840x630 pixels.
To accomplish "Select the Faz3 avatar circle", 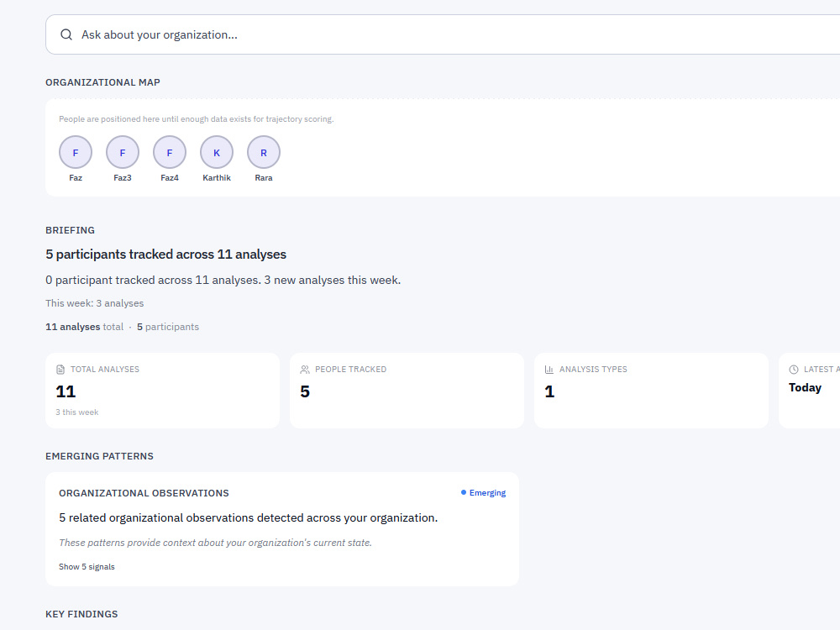I will [123, 152].
